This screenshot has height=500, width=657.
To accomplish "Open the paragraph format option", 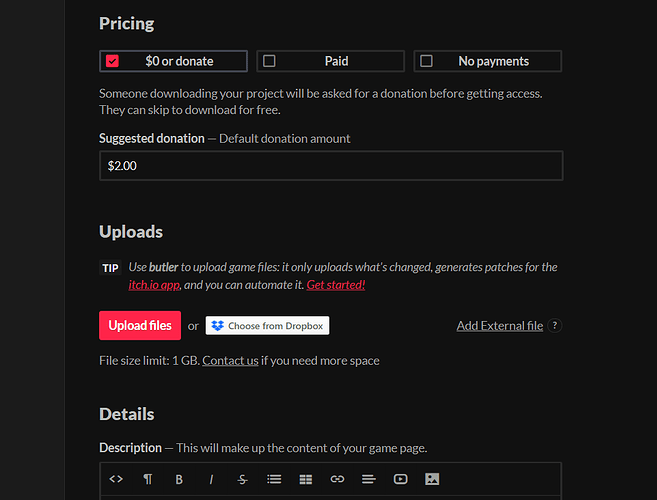I will (x=148, y=479).
